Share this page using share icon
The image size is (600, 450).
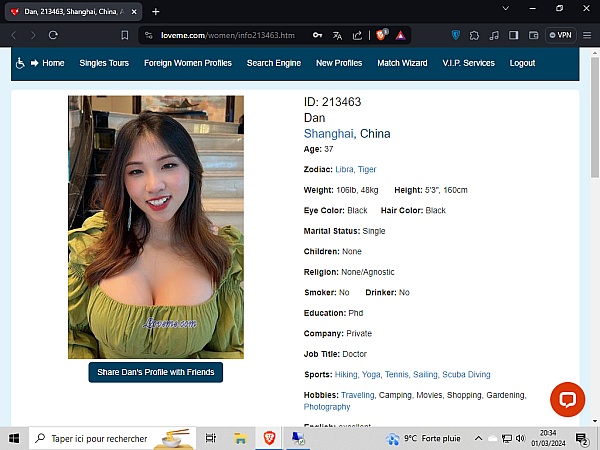point(357,35)
